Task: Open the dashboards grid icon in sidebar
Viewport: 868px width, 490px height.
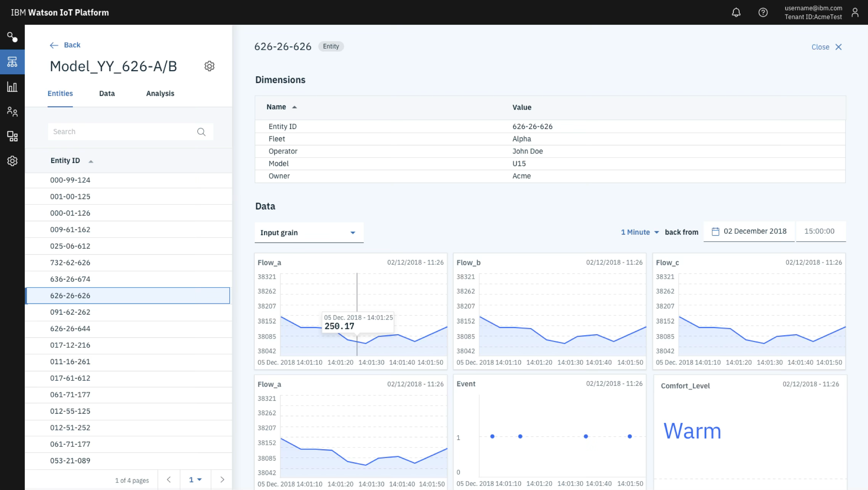Action: (x=13, y=136)
